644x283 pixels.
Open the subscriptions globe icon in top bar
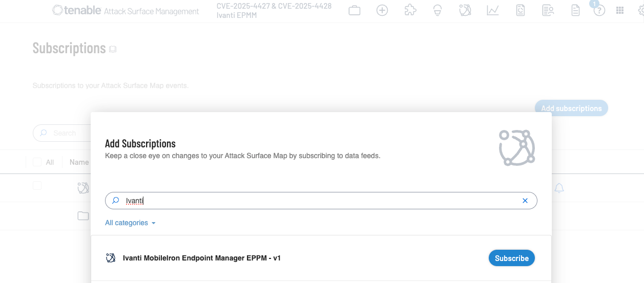pyautogui.click(x=465, y=10)
